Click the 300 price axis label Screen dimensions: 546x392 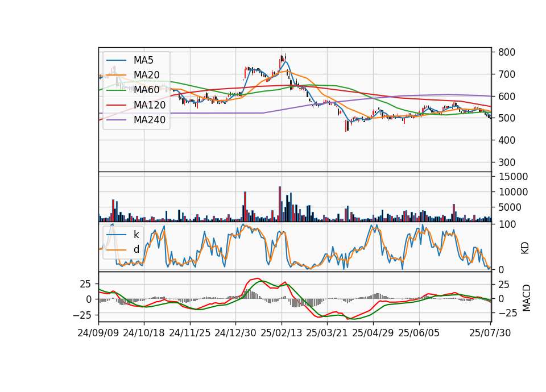tap(507, 162)
